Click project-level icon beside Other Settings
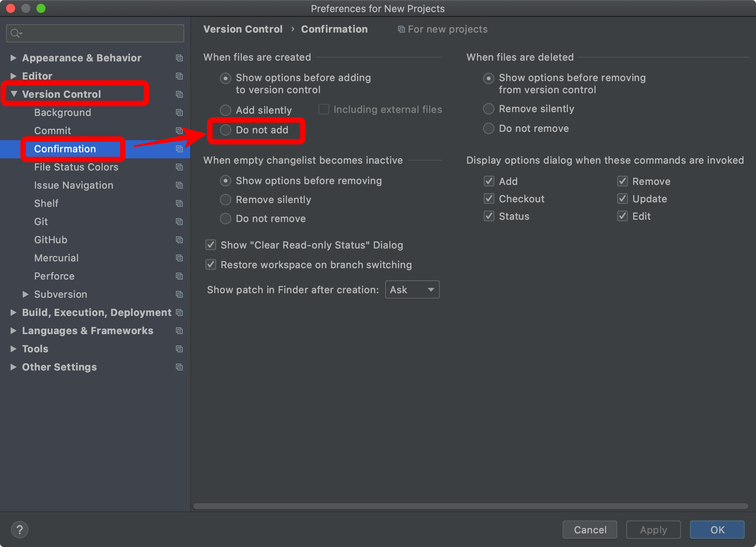The image size is (756, 547). pyautogui.click(x=179, y=367)
